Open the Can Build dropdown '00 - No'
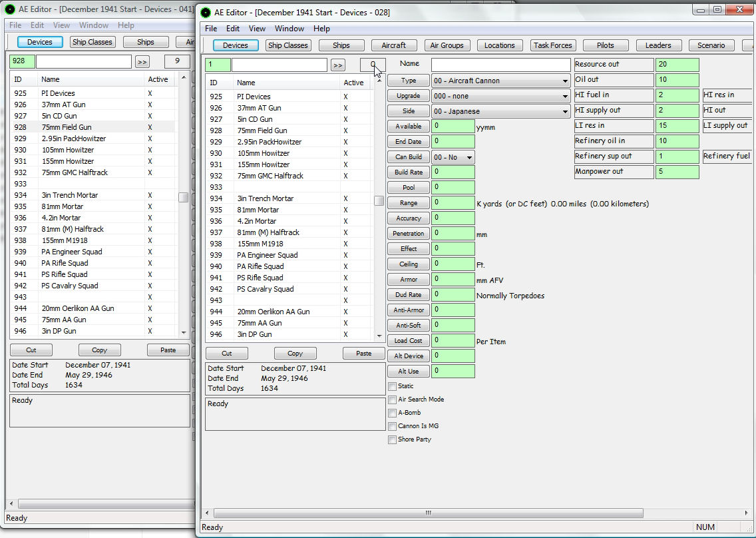The width and height of the screenshot is (756, 538). pos(453,157)
